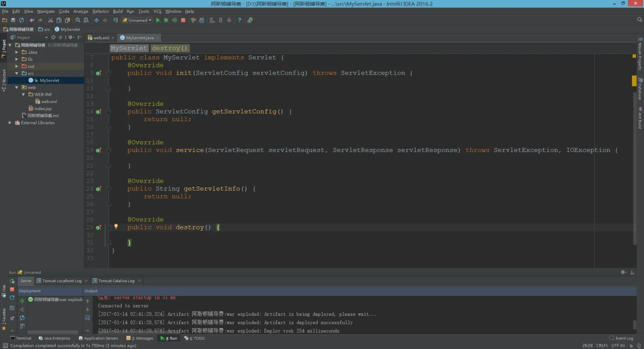The image size is (644, 349).
Task: Click the yellow lightbulb intention icon
Action: click(x=116, y=227)
